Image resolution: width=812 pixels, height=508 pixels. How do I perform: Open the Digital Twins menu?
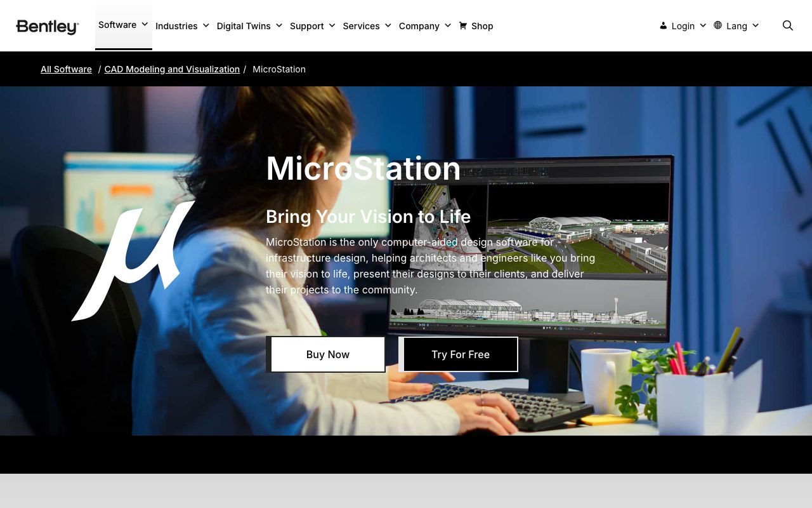244,26
